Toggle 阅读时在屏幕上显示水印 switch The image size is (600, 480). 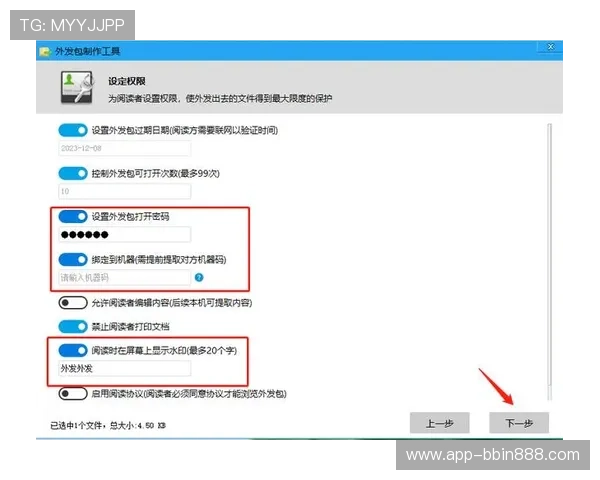73,350
